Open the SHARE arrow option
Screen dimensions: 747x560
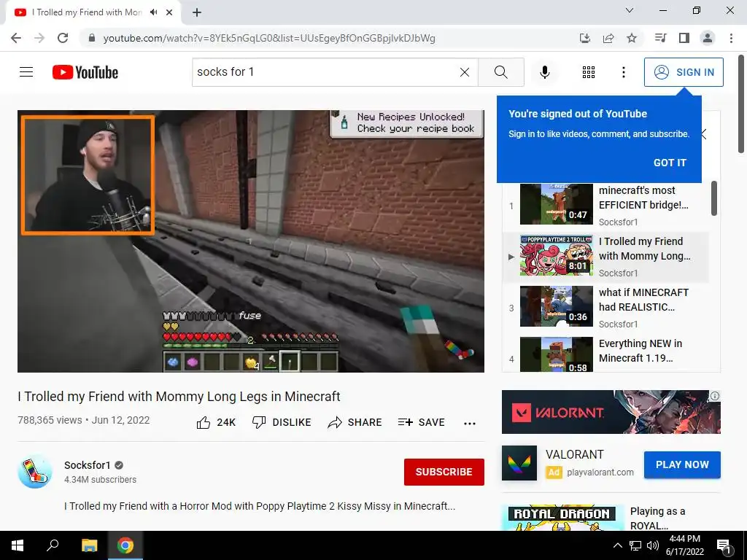355,422
